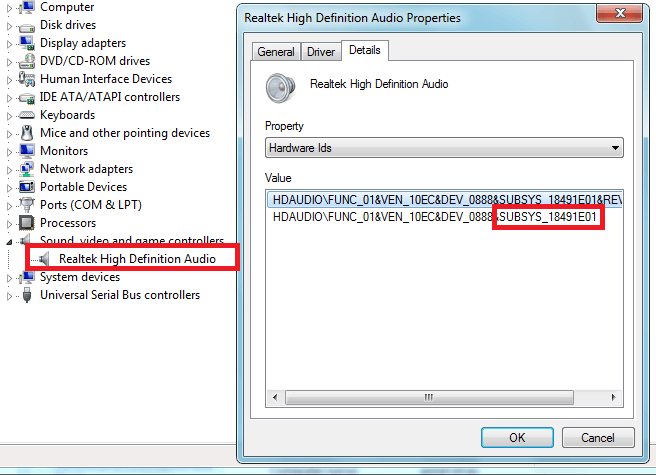The width and height of the screenshot is (656, 475).
Task: Switch to the Driver tab
Action: pos(321,52)
